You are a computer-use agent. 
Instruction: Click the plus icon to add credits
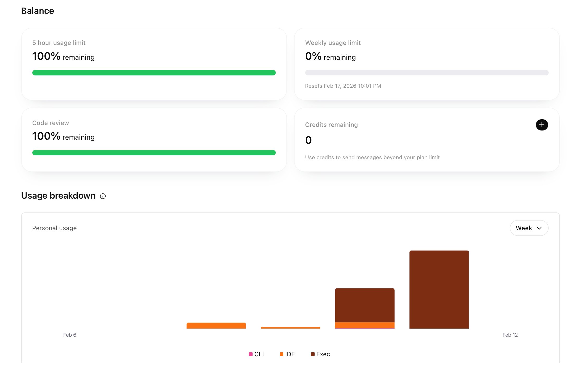point(542,125)
